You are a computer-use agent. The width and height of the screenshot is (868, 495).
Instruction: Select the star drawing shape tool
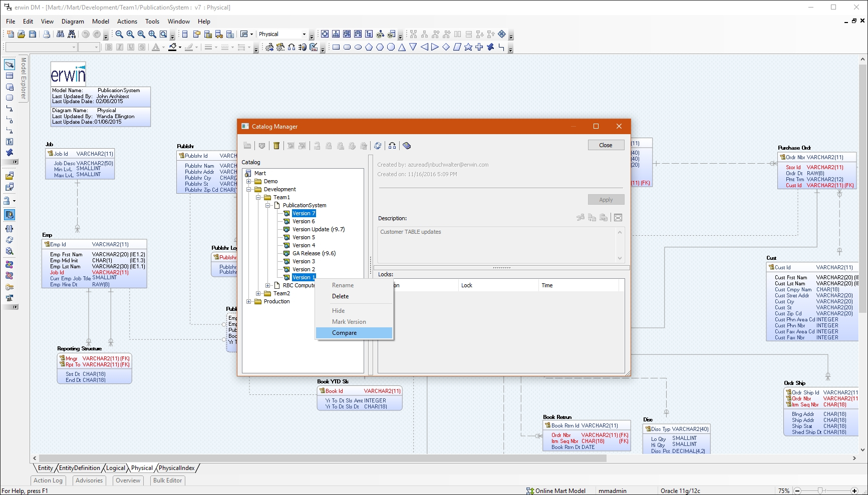click(468, 47)
